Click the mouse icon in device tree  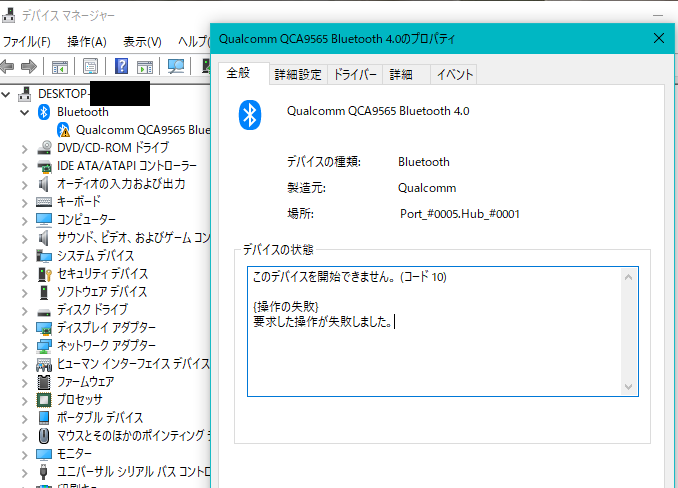[44, 436]
